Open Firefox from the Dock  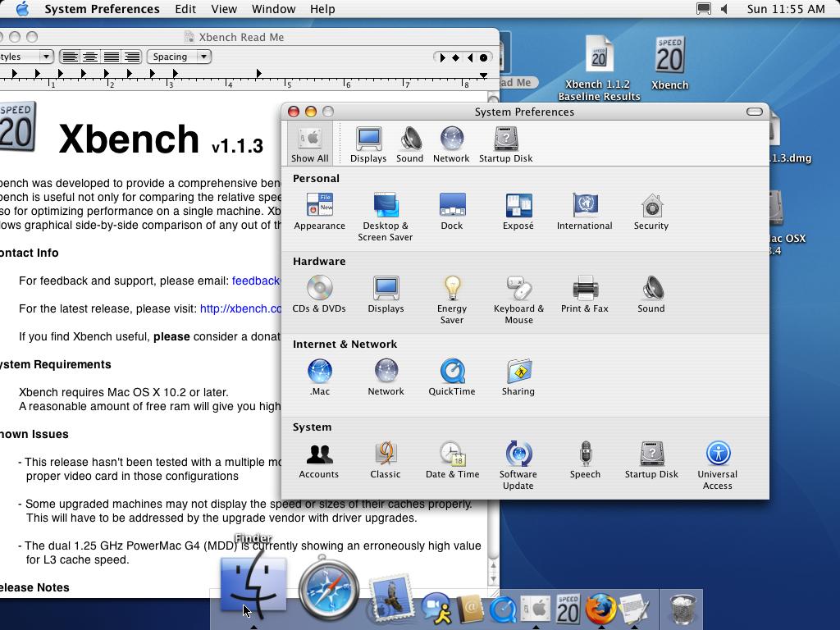pos(600,609)
